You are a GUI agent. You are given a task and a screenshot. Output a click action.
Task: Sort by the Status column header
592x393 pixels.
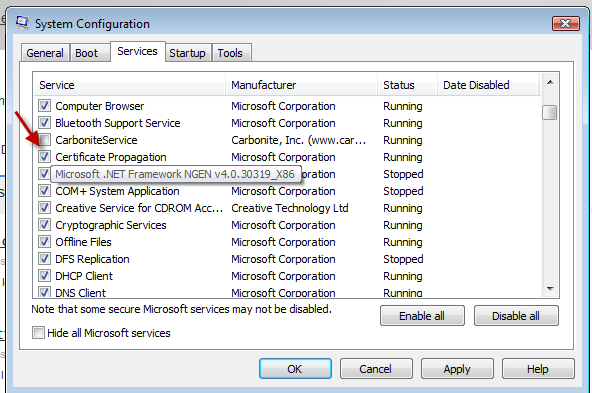pyautogui.click(x=407, y=85)
